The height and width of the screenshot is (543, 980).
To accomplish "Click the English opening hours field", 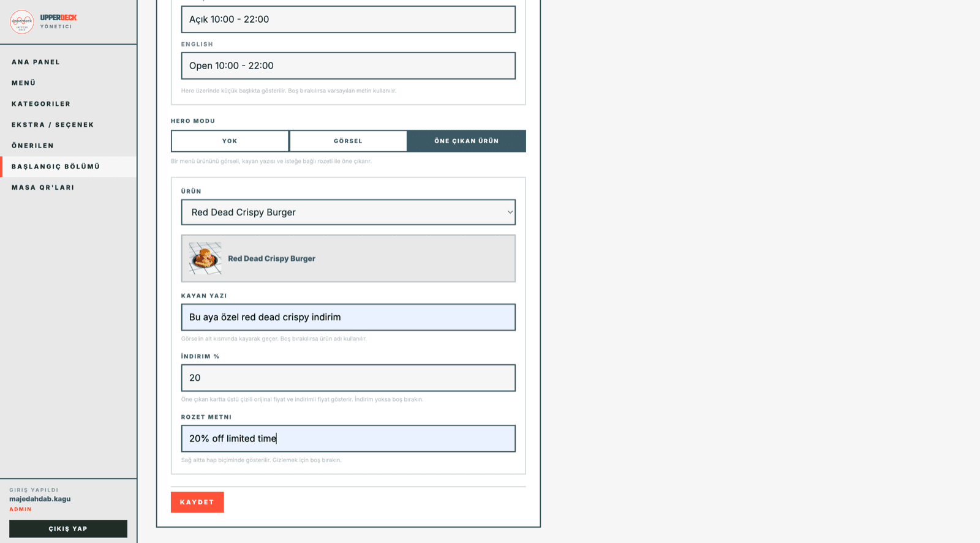I will [x=349, y=66].
